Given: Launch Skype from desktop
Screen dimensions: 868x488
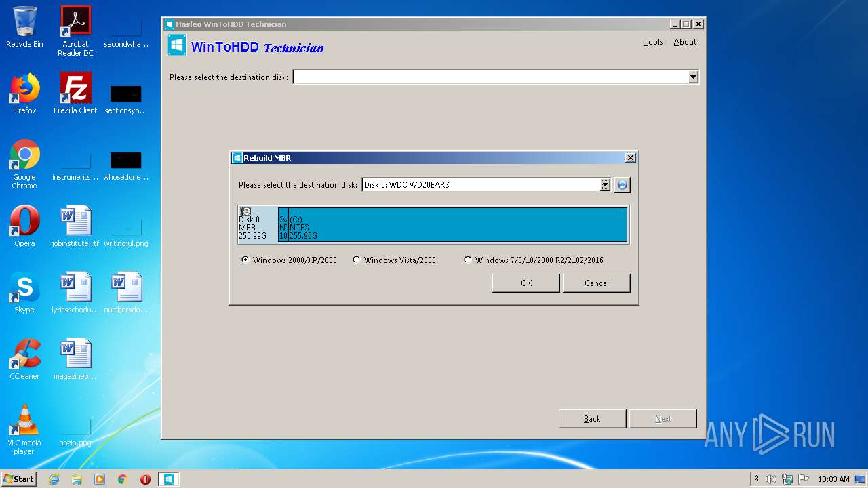Looking at the screenshot, I should pos(24,293).
